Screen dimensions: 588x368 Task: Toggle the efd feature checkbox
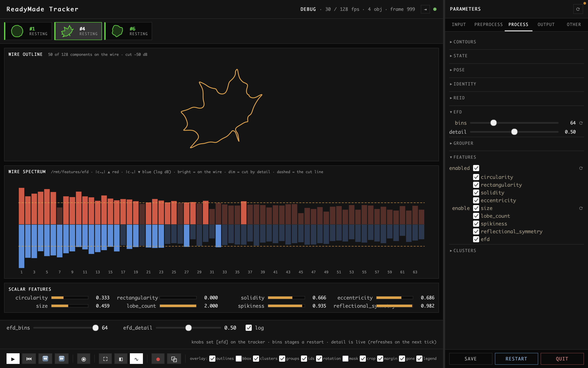point(476,239)
